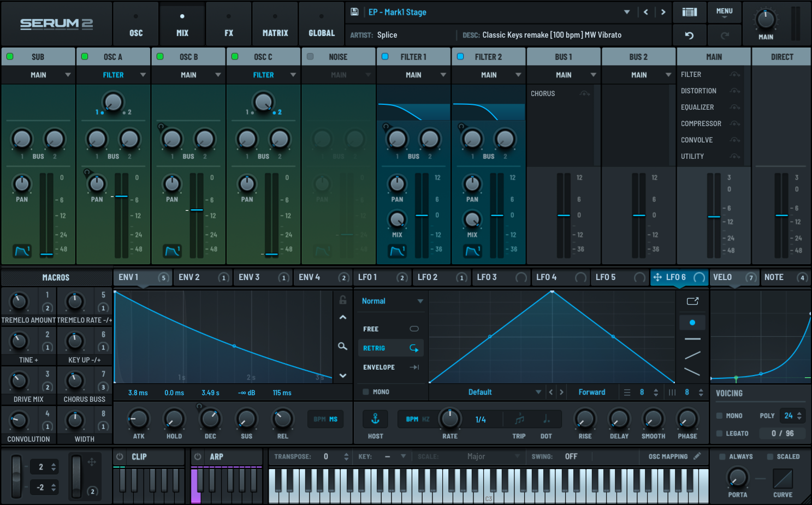Viewport: 812px width, 505px height.
Task: Click the envelope zoom magnifier icon
Action: coord(342,346)
